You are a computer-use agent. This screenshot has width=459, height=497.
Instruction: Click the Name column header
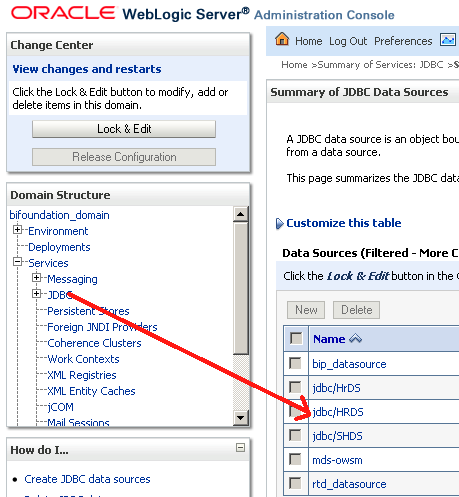coord(329,339)
